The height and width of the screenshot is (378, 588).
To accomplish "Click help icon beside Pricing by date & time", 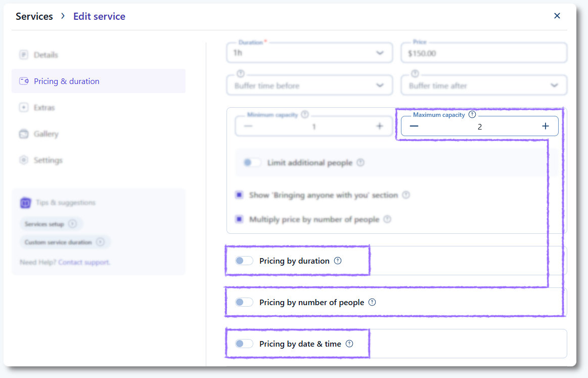I will click(x=349, y=344).
